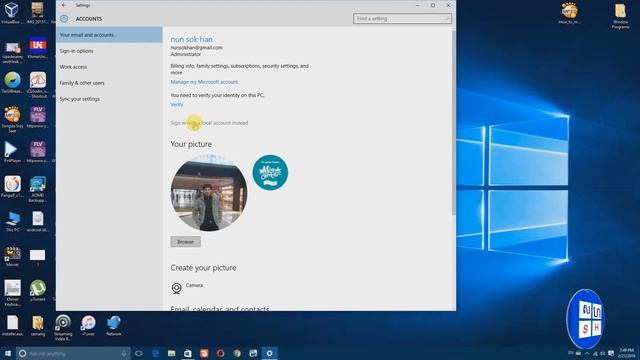Click the Settings window vertical scrollbar

pyautogui.click(x=453, y=122)
